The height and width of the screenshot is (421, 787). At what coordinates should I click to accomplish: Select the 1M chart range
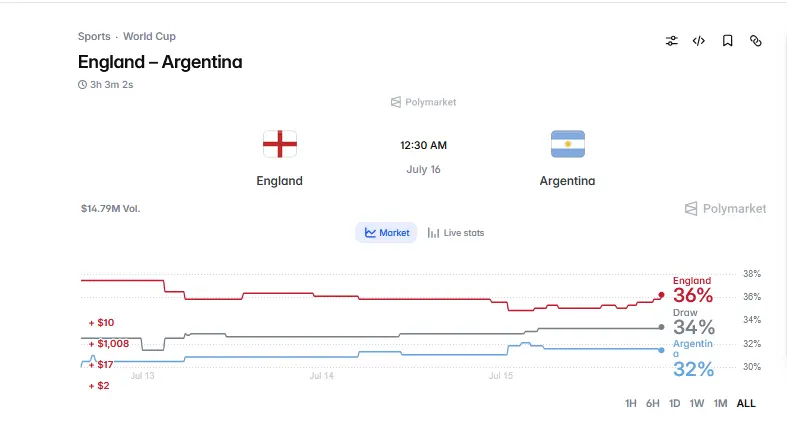coord(720,403)
